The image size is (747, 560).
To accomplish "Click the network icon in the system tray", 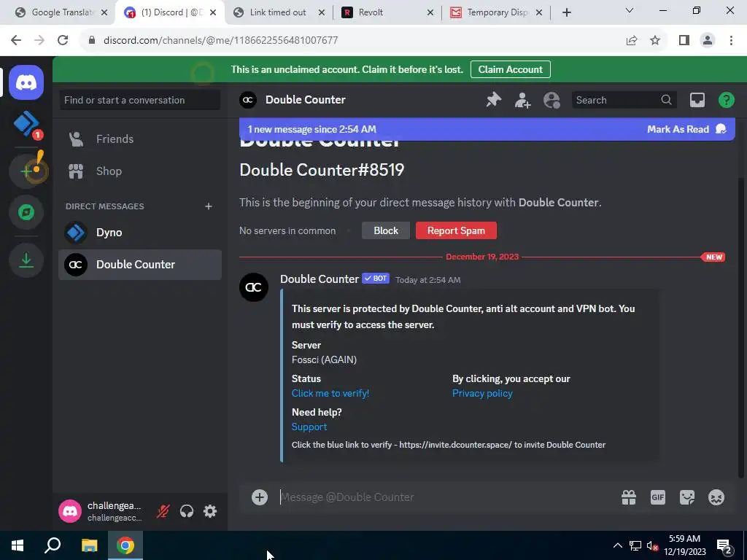I will tap(635, 545).
